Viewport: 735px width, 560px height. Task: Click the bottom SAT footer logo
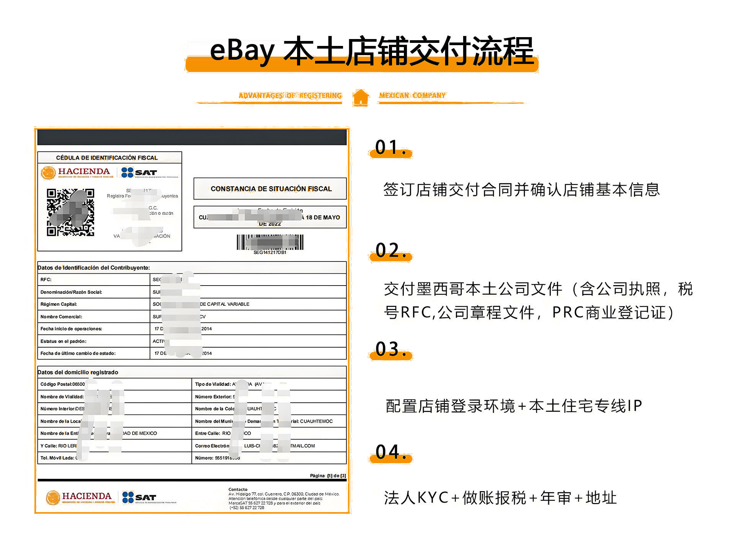139,497
